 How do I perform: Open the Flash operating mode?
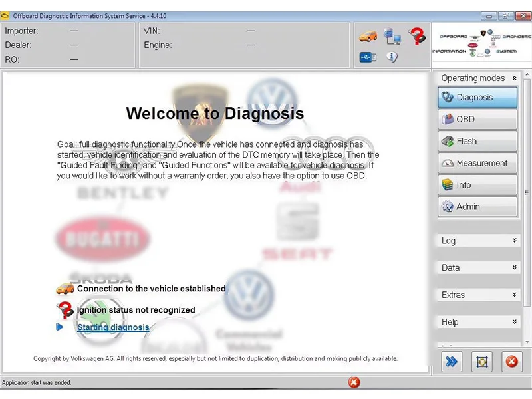[x=477, y=141]
